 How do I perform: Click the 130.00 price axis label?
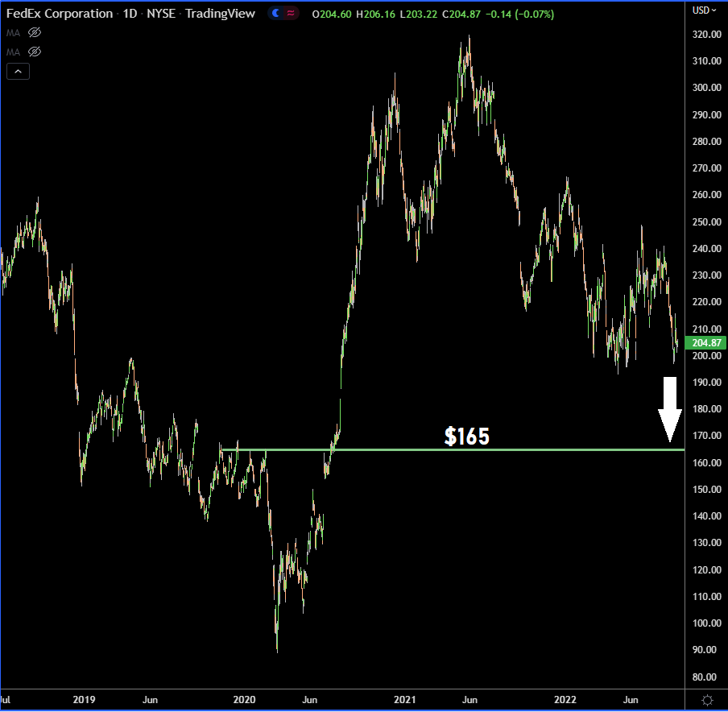tap(706, 543)
